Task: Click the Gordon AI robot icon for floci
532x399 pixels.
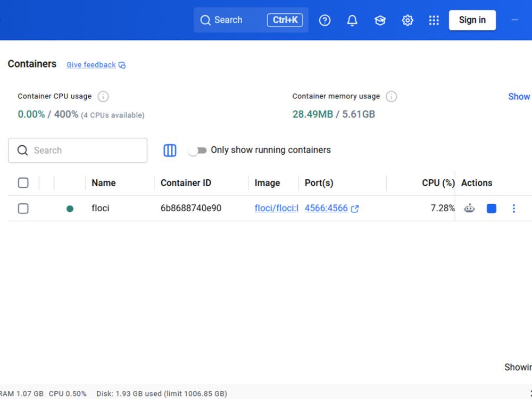Action: point(469,209)
